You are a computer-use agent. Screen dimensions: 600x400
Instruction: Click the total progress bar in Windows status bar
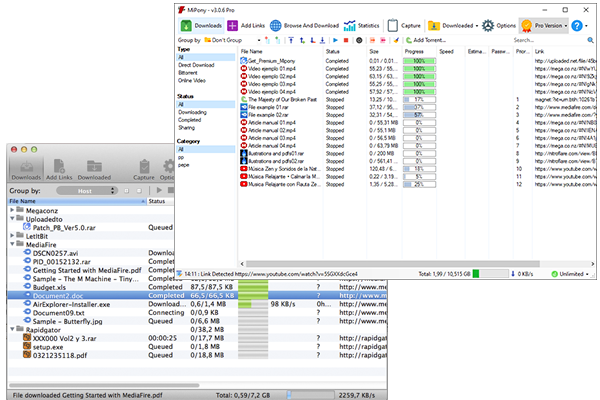click(x=490, y=274)
